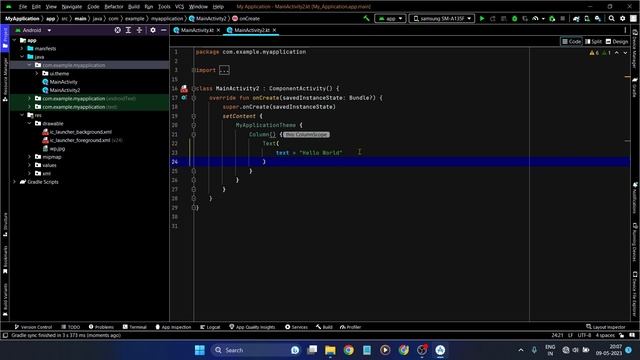Click Select Opened File target icon
Image resolution: width=640 pixels, height=360 pixels.
coord(118,30)
